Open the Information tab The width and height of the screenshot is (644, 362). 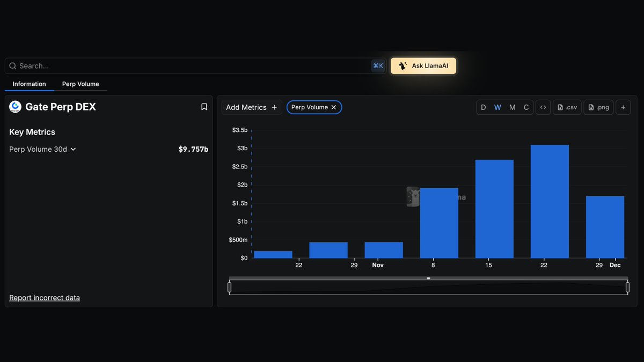click(30, 84)
